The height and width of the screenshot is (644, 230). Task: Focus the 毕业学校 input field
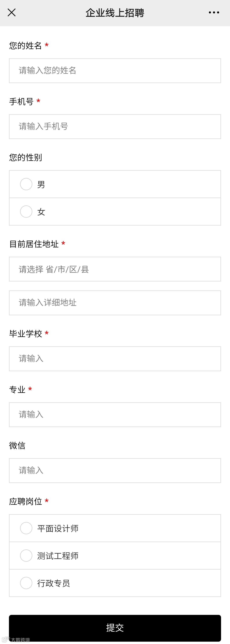(x=115, y=359)
